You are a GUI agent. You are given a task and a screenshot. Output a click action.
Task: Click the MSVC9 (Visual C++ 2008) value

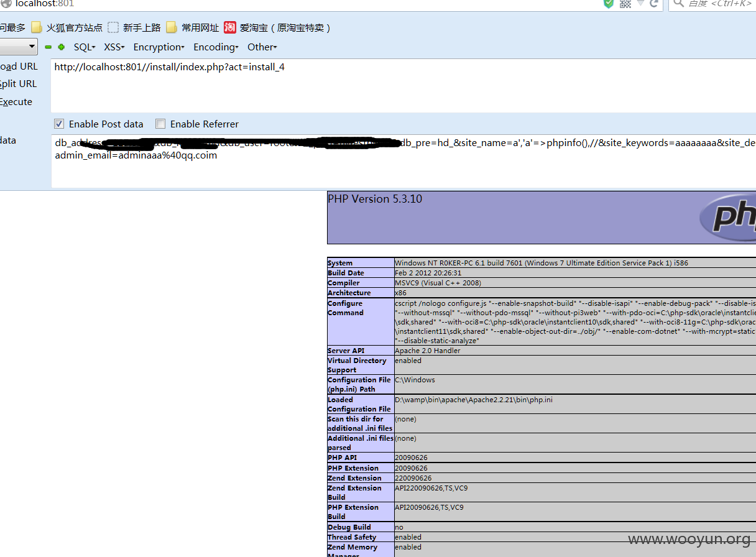pos(438,283)
